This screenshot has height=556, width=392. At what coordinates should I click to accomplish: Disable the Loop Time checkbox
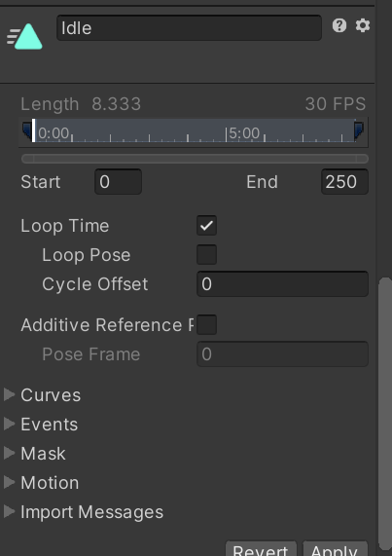pos(207,226)
